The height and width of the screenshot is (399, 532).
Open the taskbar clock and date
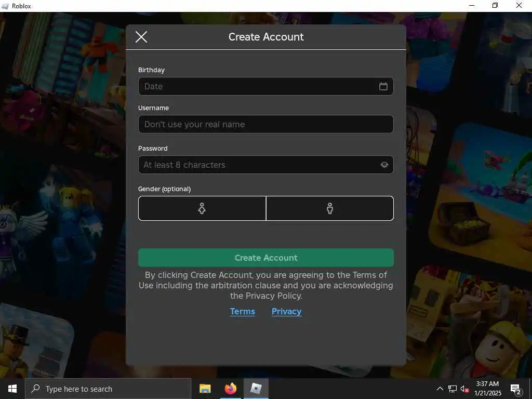pyautogui.click(x=487, y=389)
